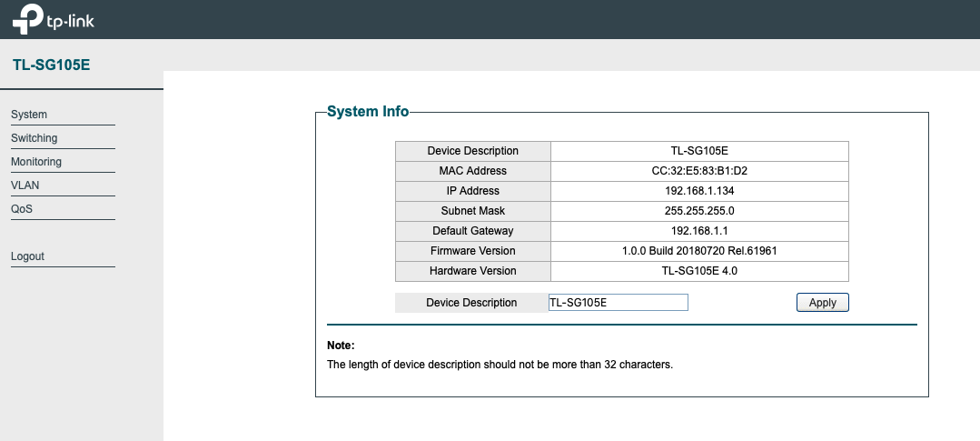
Task: Open the QoS menu
Action: coord(22,209)
